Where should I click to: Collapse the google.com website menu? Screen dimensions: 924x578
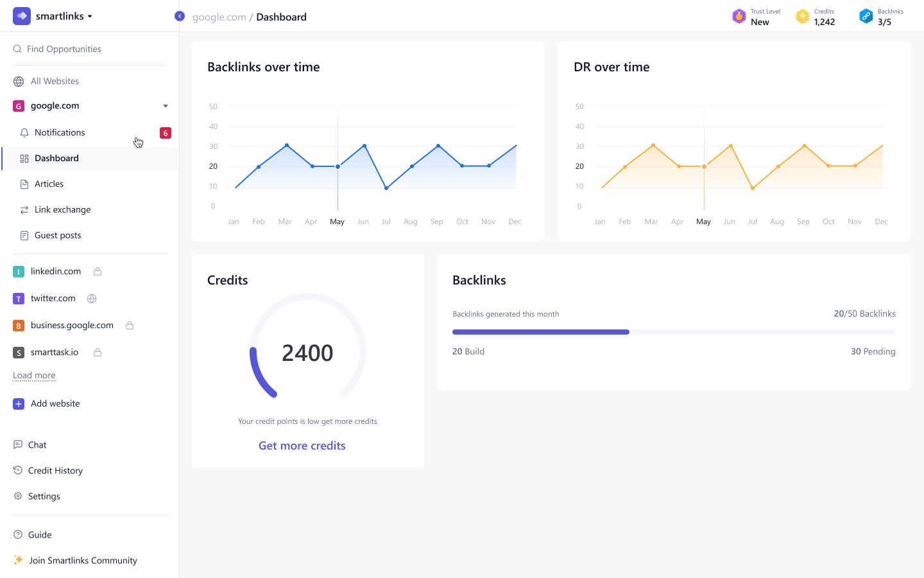click(166, 106)
